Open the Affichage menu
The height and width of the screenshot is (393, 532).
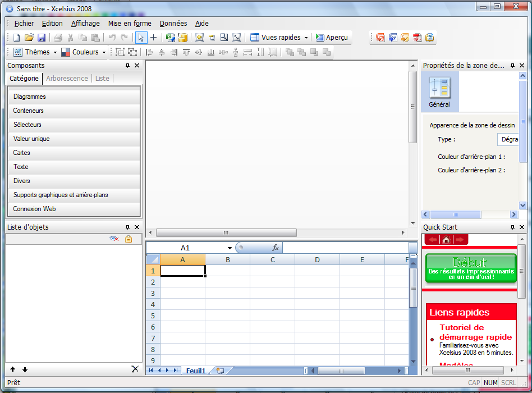[x=85, y=24]
